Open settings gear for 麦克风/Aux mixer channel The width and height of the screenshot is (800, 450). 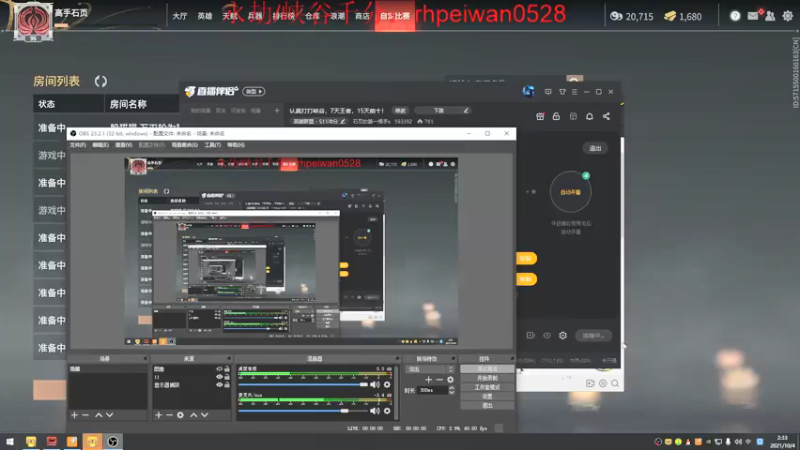(x=387, y=411)
